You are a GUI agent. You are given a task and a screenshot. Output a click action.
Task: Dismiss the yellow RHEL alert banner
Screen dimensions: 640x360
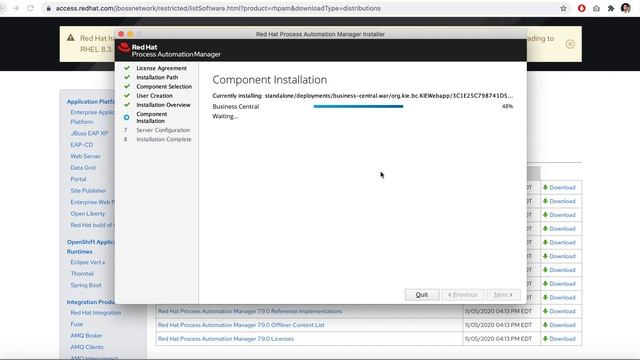(570, 44)
